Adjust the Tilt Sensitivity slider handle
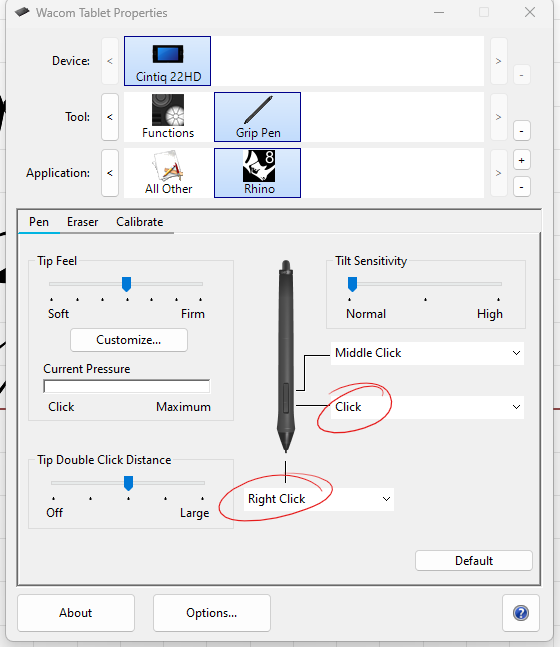 pyautogui.click(x=352, y=284)
